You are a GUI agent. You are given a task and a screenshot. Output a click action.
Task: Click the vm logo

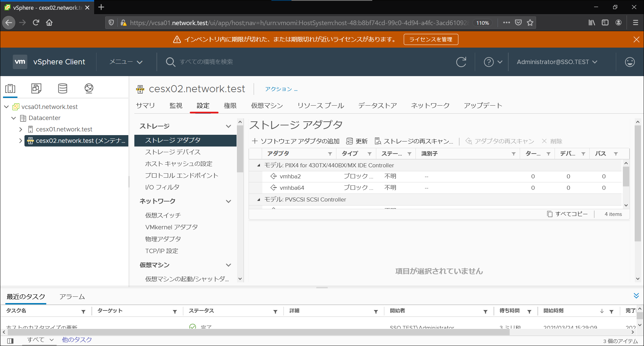(x=20, y=62)
